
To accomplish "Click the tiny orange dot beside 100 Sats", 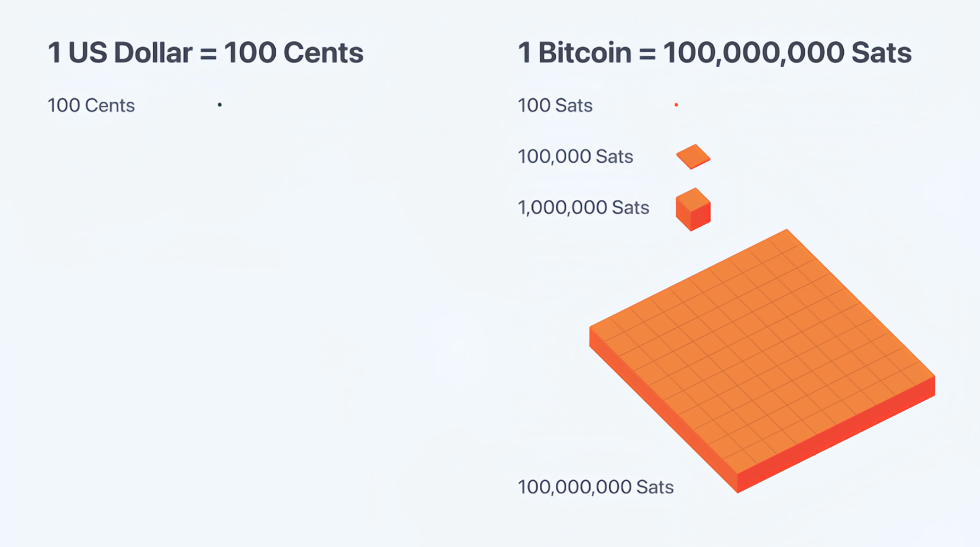I will coord(676,105).
